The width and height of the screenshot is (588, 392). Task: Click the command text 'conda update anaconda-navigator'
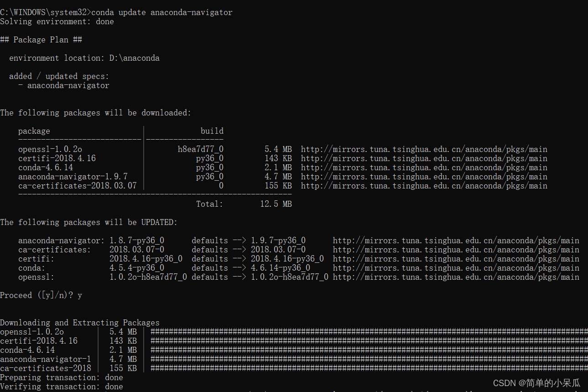(x=162, y=12)
